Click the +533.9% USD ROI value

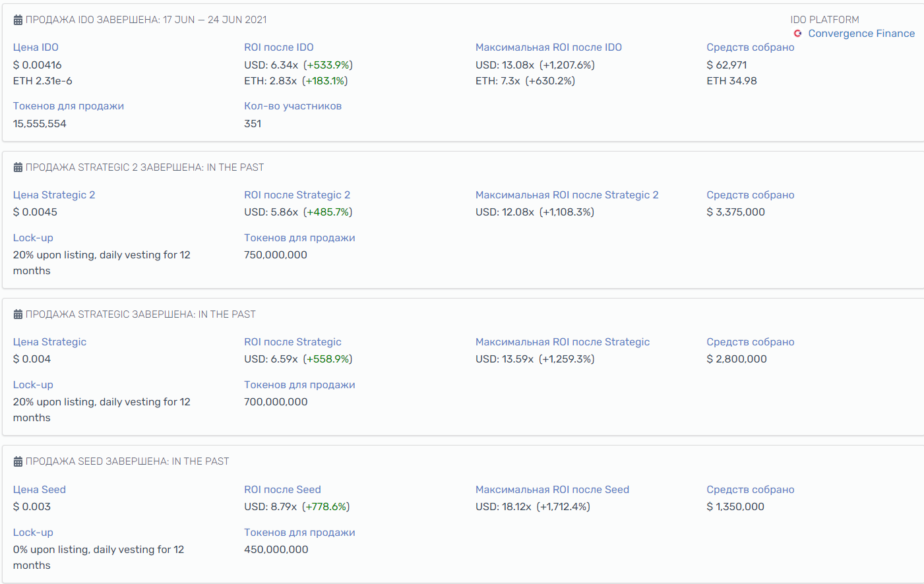(328, 65)
